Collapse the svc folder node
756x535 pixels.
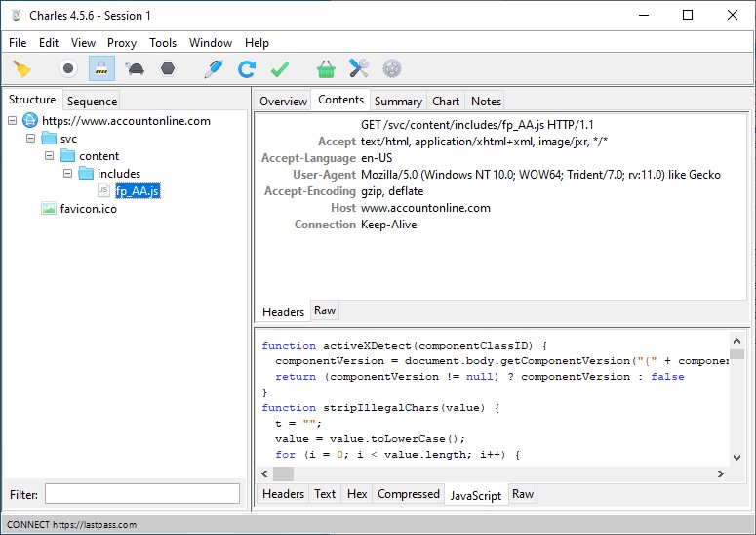(31, 139)
